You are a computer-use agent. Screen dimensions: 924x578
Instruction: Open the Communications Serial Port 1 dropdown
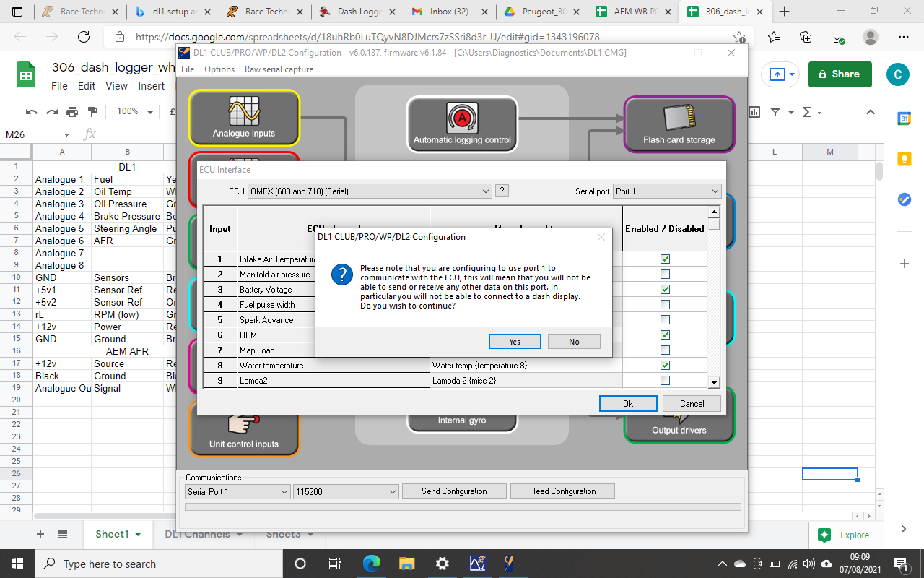tap(237, 491)
